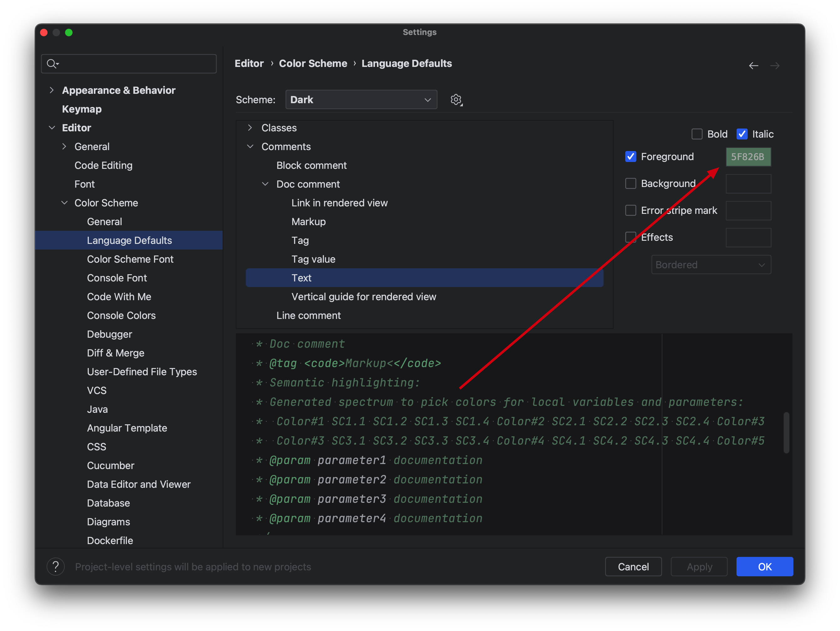Screen dimensions: 840x631
Task: Confirm with the OK button
Action: pyautogui.click(x=764, y=567)
